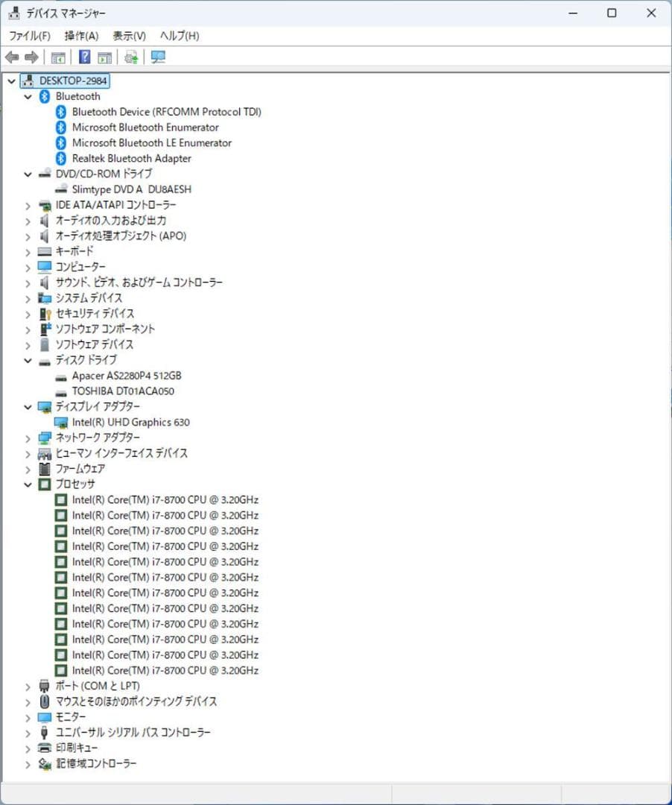Expand the ネットワーク アダプター category
Screen dimensions: 672x805
point(28,438)
